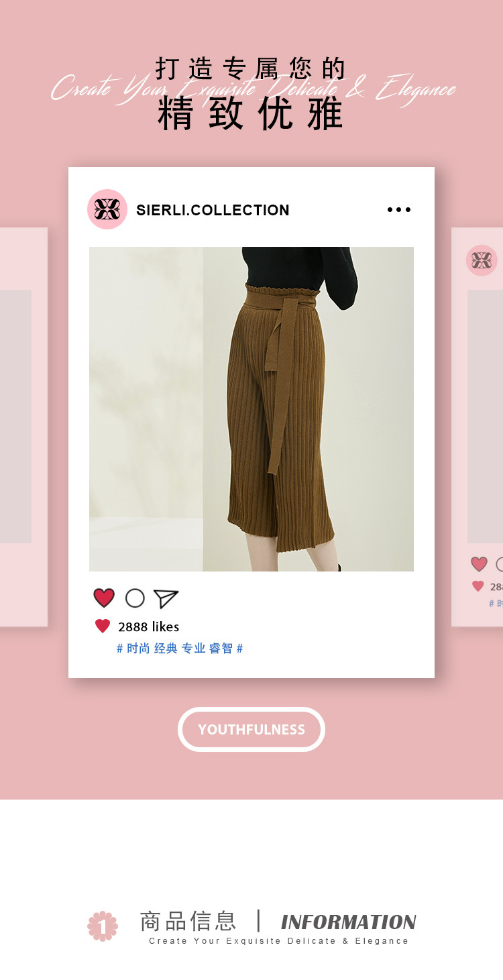Viewport: 503px width, 980px height.
Task: Click the 2888 likes count
Action: pos(149,627)
